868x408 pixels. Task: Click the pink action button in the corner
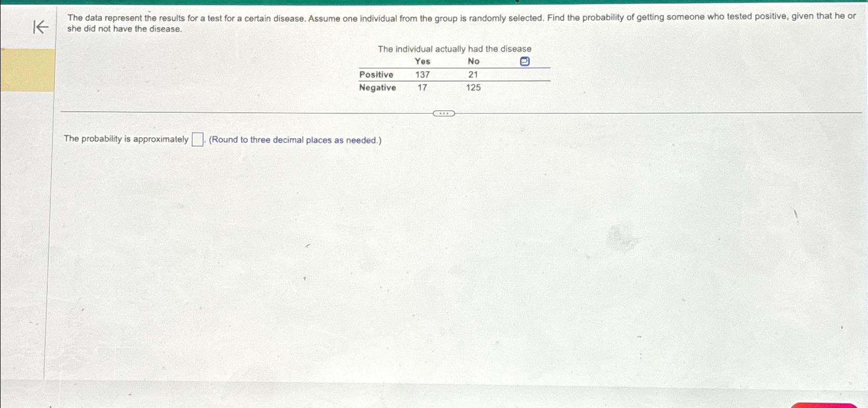click(820, 405)
